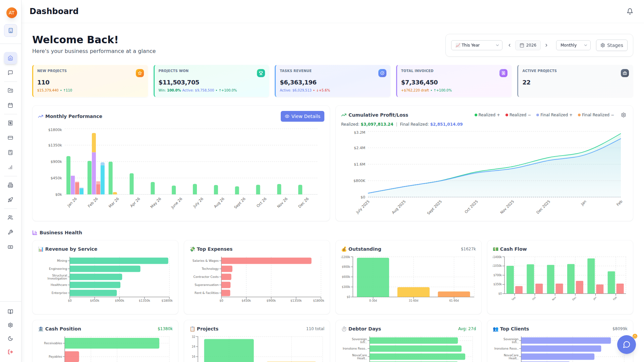Open the chat bubble in bottom-right corner
Viewport: 644px width, 362px height.
pyautogui.click(x=626, y=344)
